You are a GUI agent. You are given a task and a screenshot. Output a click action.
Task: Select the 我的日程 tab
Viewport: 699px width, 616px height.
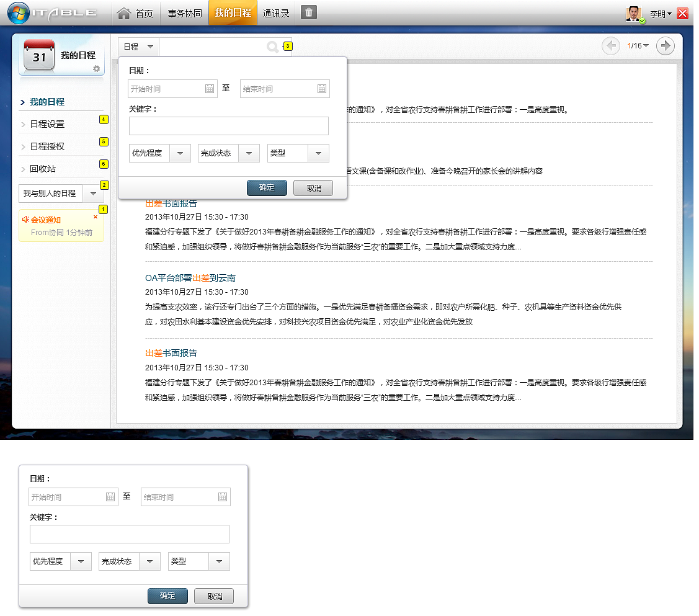click(x=233, y=13)
